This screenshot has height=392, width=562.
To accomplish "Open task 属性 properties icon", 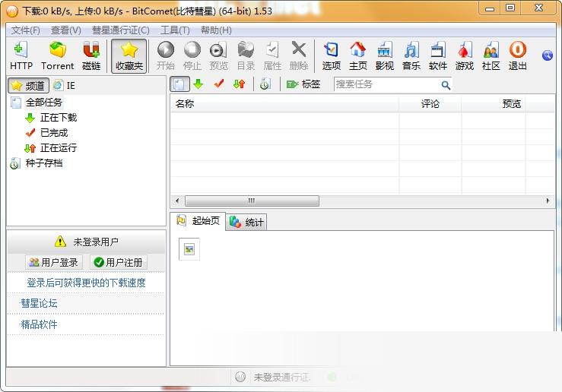I will tap(272, 56).
